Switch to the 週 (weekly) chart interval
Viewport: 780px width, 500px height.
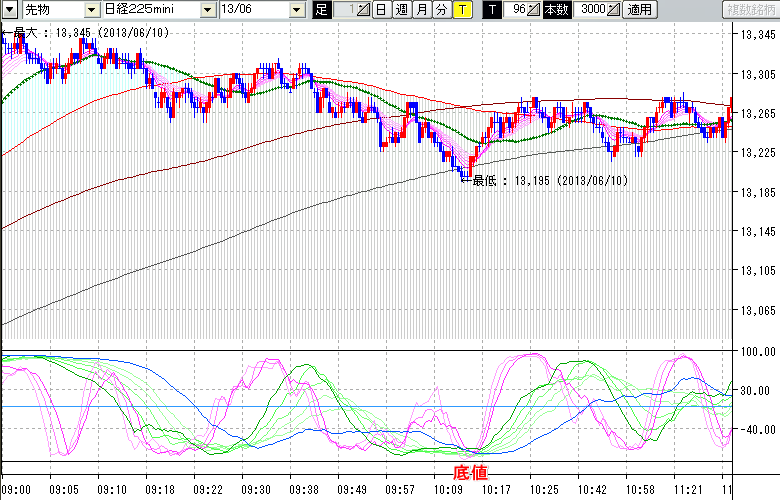pos(400,10)
